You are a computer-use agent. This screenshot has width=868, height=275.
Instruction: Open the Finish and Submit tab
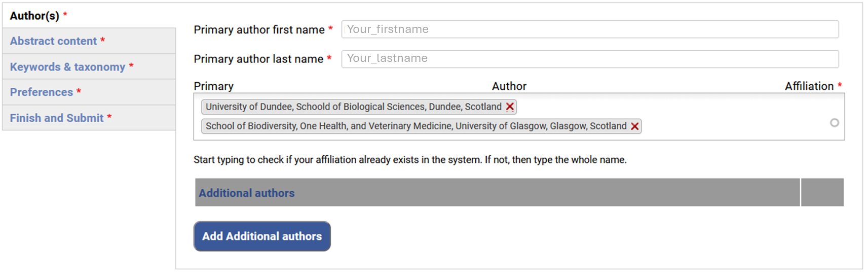[57, 118]
